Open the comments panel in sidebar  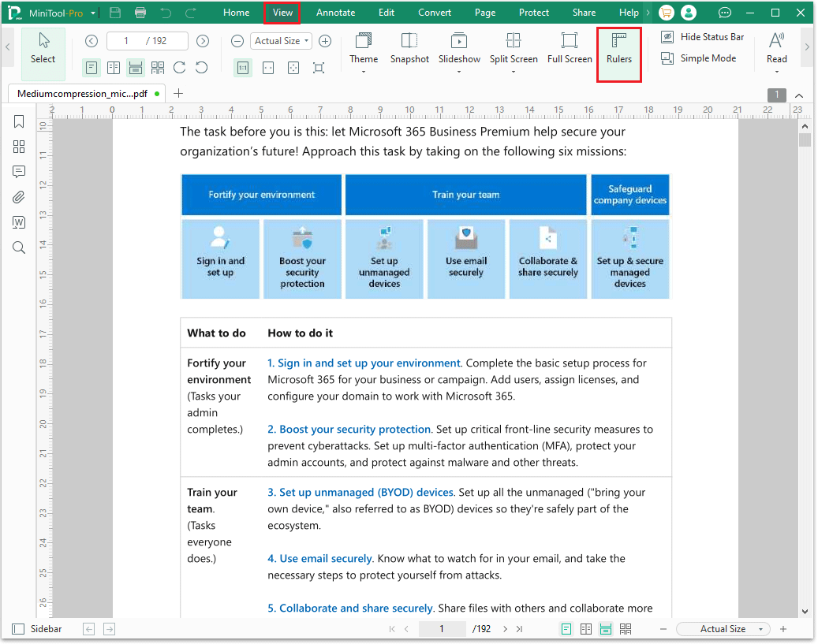point(19,172)
